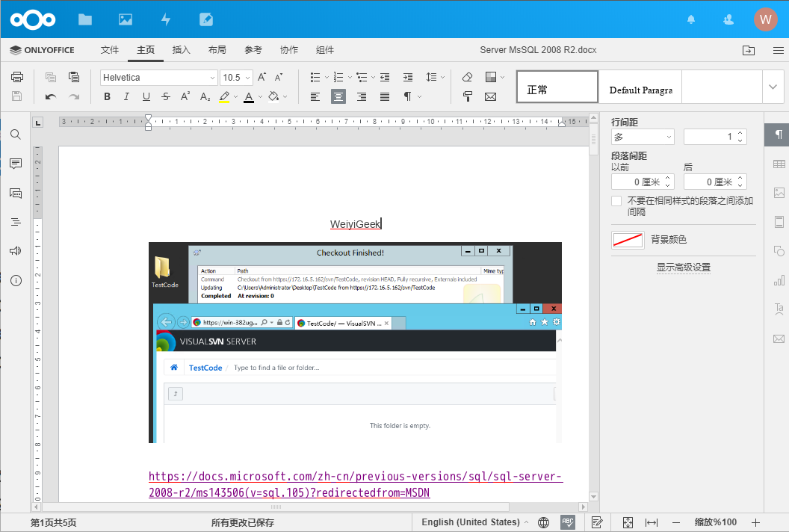Expand the bullets list dropdown

(327, 78)
